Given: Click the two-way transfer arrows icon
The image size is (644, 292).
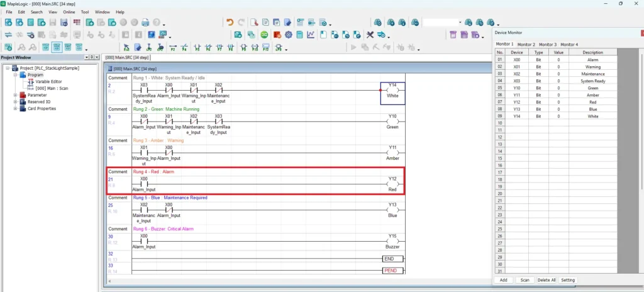Looking at the screenshot, I should (8, 35).
